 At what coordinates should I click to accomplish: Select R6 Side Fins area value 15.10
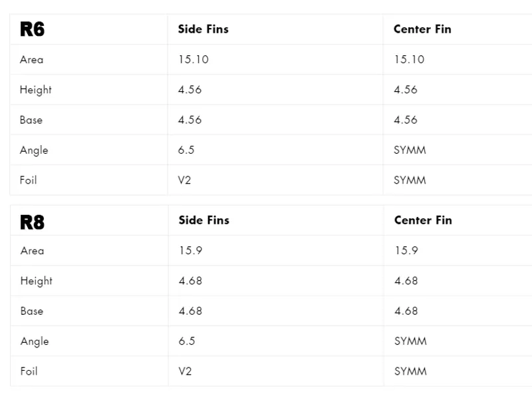(x=194, y=60)
